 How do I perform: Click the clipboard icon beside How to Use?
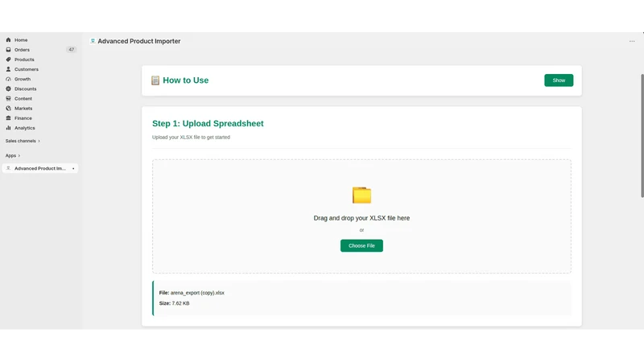click(155, 80)
